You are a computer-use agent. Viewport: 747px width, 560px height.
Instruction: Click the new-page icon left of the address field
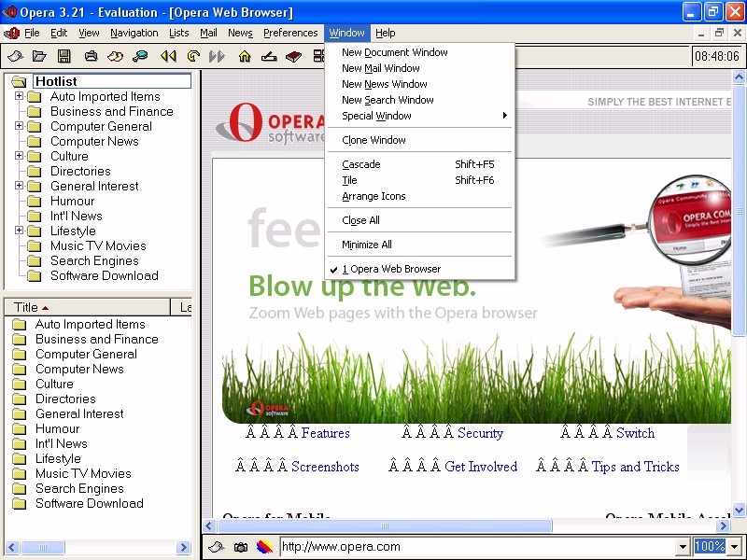coord(217,547)
